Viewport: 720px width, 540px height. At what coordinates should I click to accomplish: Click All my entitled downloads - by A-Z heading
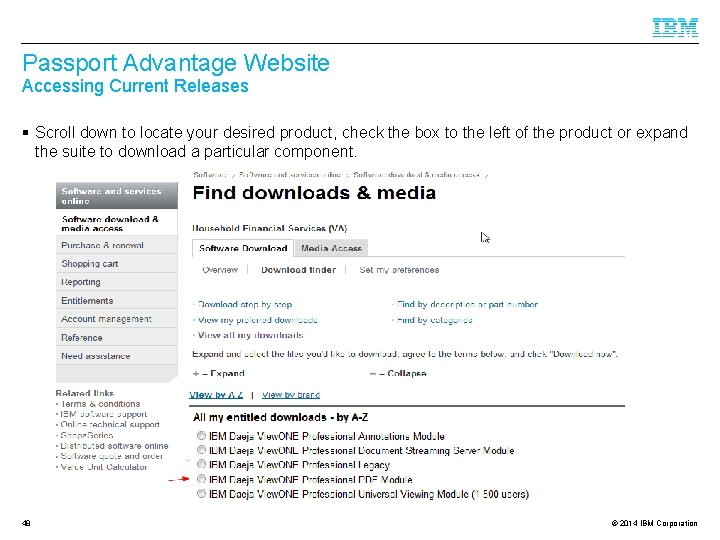pyautogui.click(x=280, y=417)
